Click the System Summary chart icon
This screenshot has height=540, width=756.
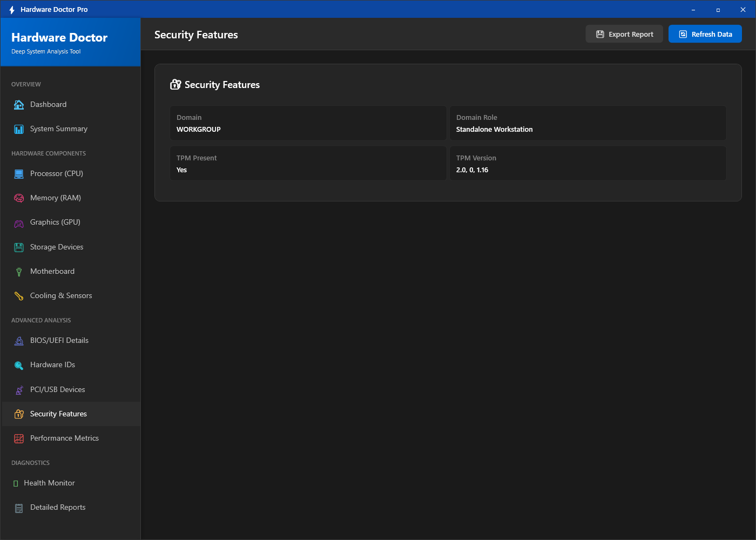[19, 129]
